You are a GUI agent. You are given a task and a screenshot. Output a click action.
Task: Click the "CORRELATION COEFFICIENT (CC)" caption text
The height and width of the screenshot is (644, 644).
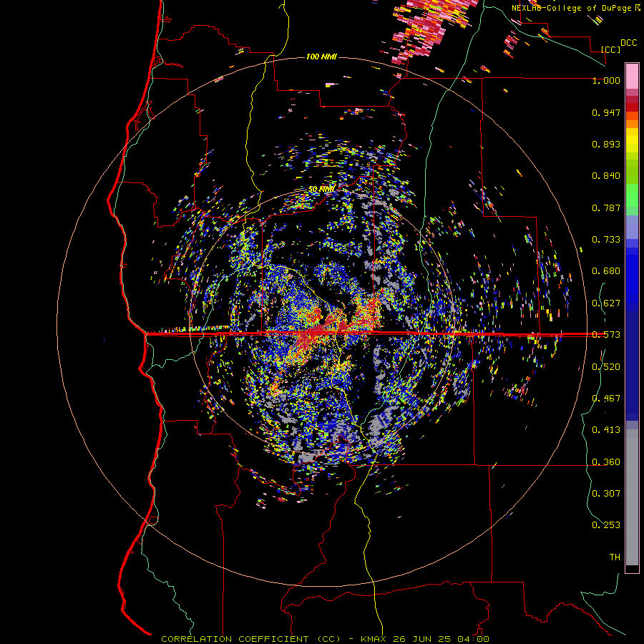(251, 639)
